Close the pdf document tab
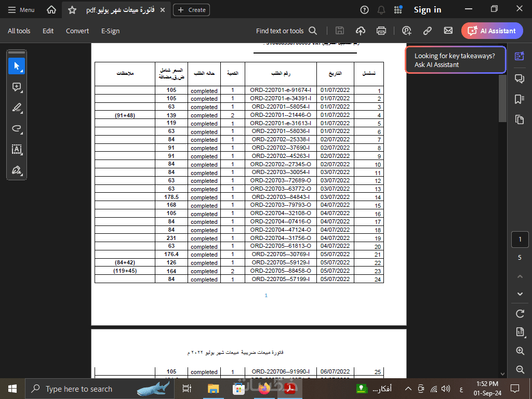 (x=163, y=10)
